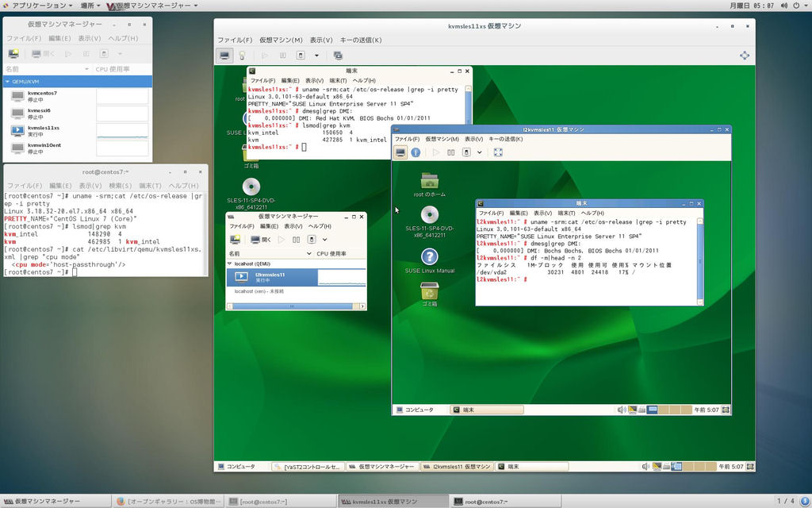Open 表示(V) menu in kvmsles11xs window
The image size is (812, 508).
[321, 40]
